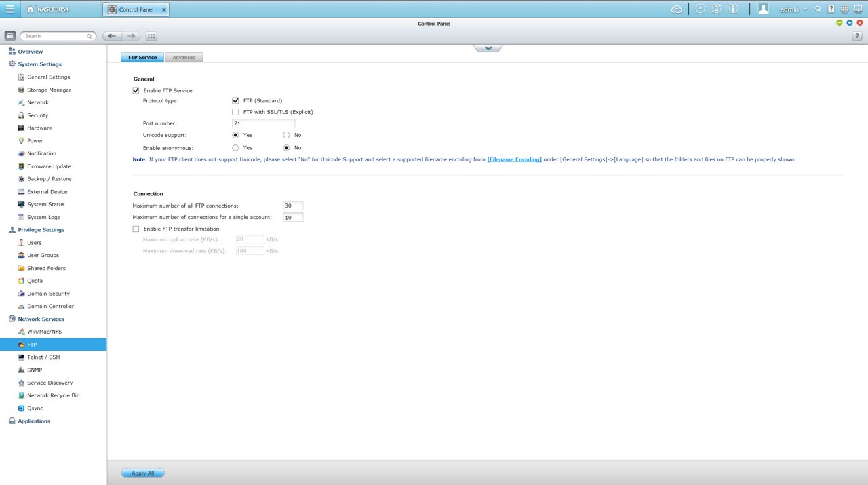Image resolution: width=868 pixels, height=485 pixels.
Task: Open Users
Action: tap(34, 243)
